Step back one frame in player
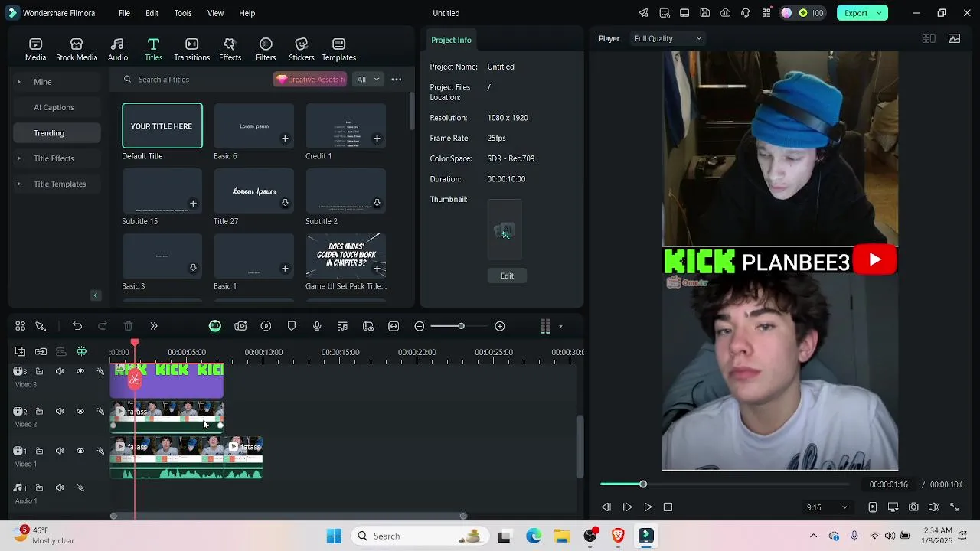Screen dimensions: 980x551 click(x=606, y=507)
